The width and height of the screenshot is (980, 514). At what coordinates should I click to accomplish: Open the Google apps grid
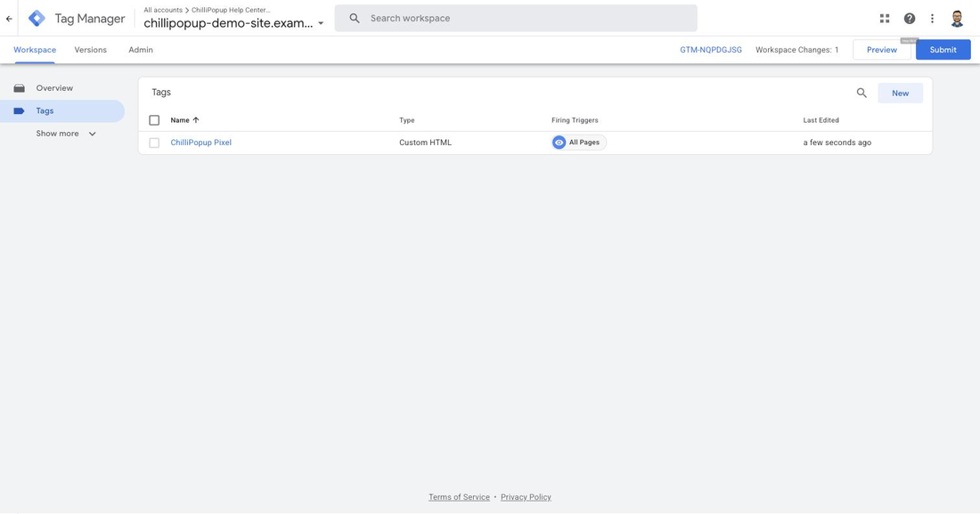pyautogui.click(x=885, y=19)
